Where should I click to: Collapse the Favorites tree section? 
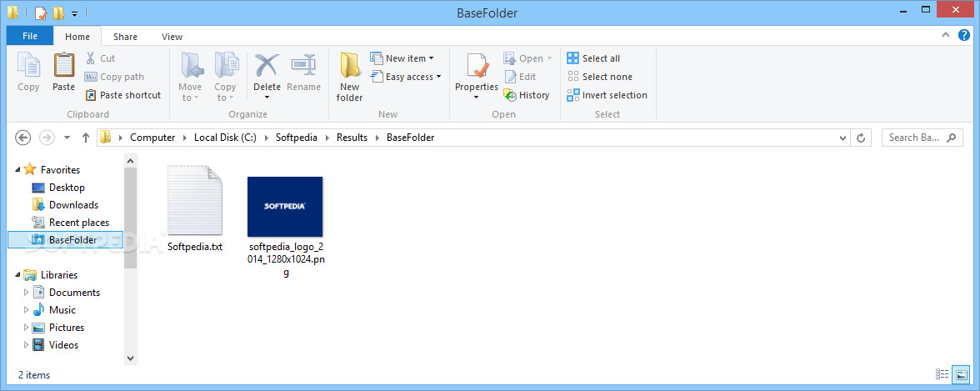pos(17,170)
